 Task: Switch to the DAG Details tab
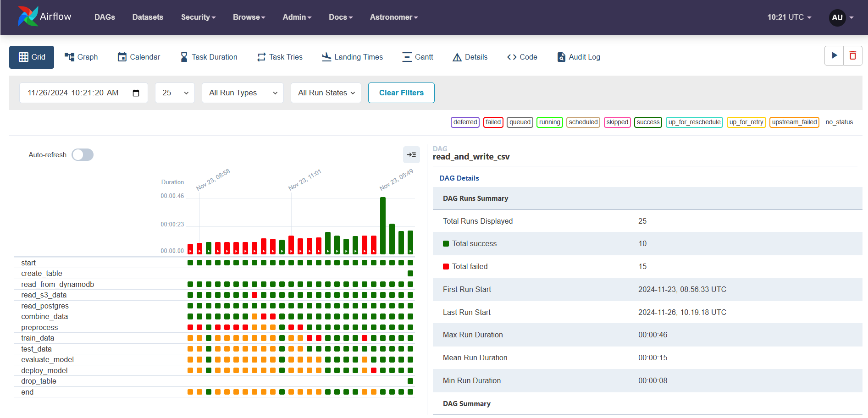(459, 178)
